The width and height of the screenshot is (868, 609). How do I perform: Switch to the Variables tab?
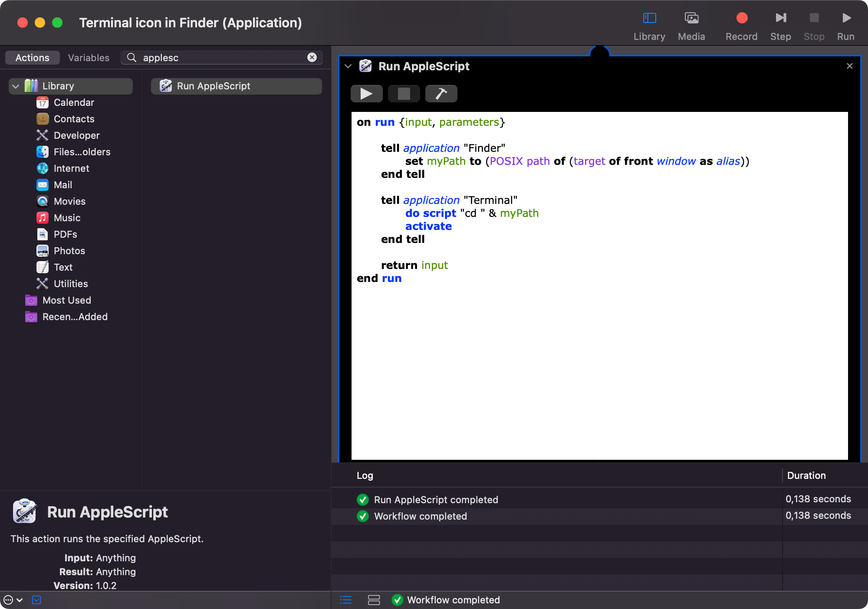click(89, 58)
